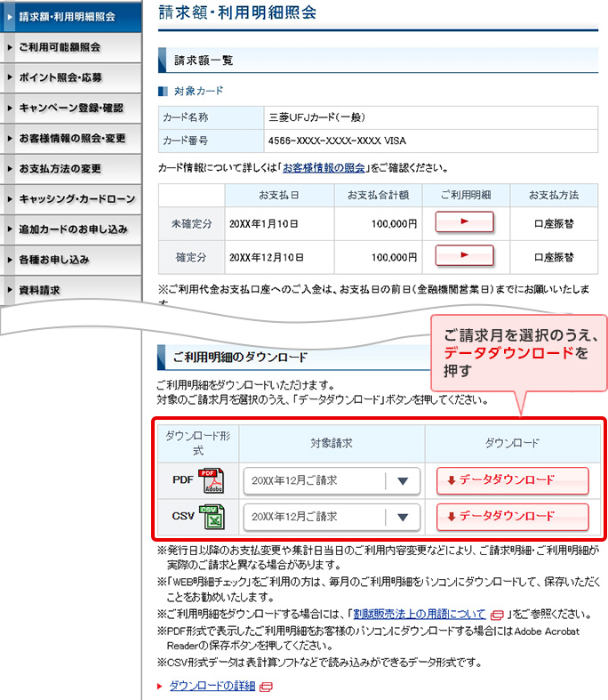Open お支払方法の変更 menu item
Viewport: 608px width, 700px height.
click(x=70, y=168)
